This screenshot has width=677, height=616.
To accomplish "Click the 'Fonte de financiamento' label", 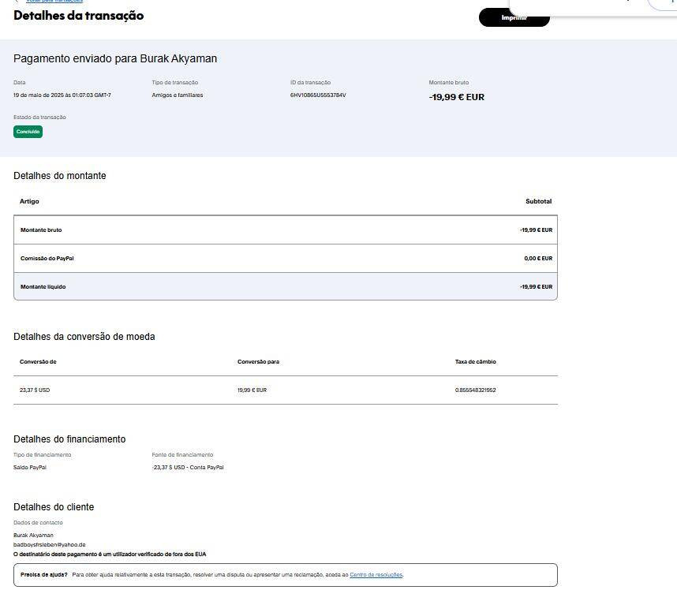I will (x=182, y=454).
